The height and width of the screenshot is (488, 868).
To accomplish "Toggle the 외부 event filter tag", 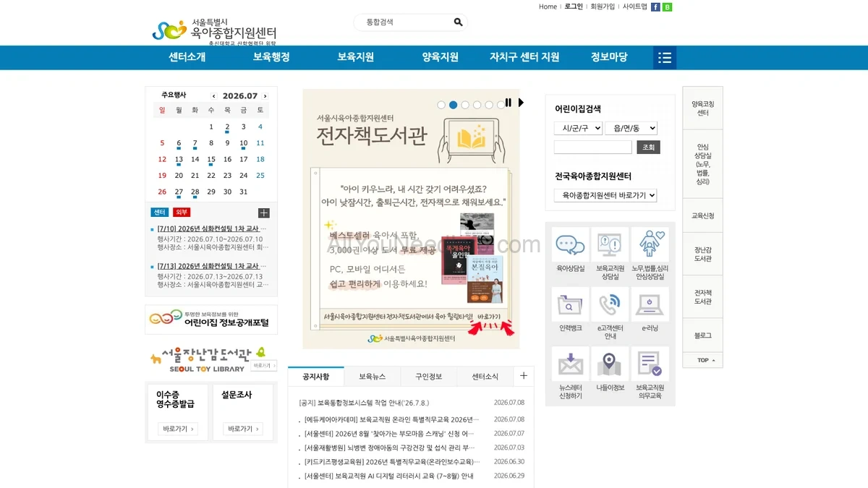I will click(x=181, y=213).
